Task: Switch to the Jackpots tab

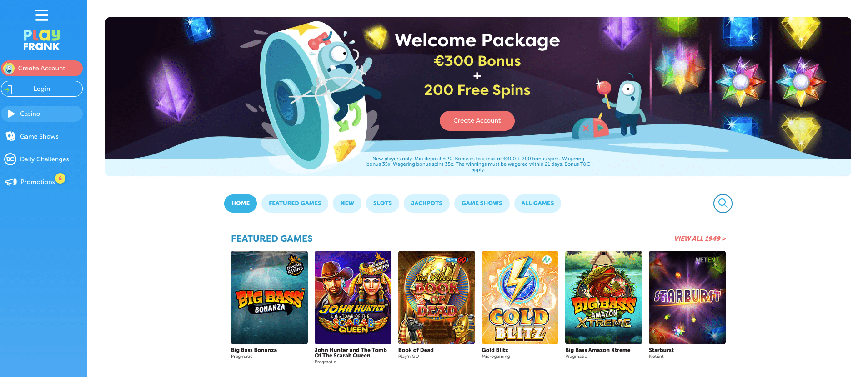Action: pyautogui.click(x=426, y=203)
